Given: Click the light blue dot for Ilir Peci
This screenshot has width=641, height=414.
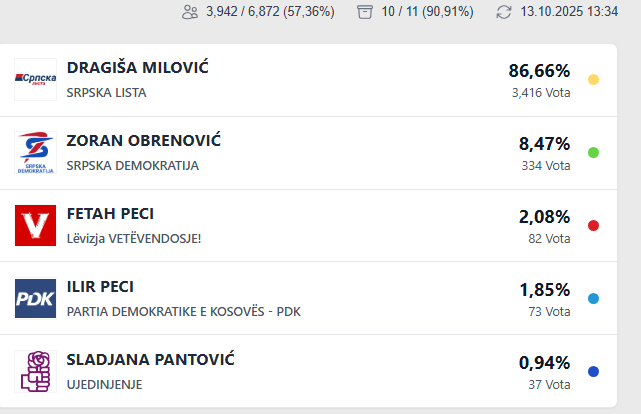Looking at the screenshot, I should tap(593, 299).
